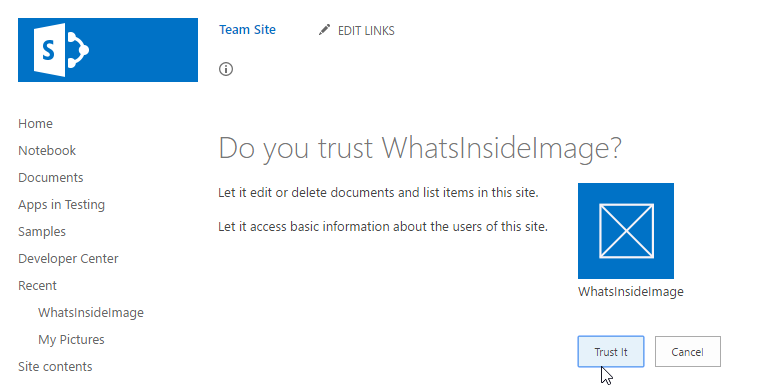766x385 pixels.
Task: Click the 'Do you trust WhatsInsideImage?' heading
Action: (420, 148)
